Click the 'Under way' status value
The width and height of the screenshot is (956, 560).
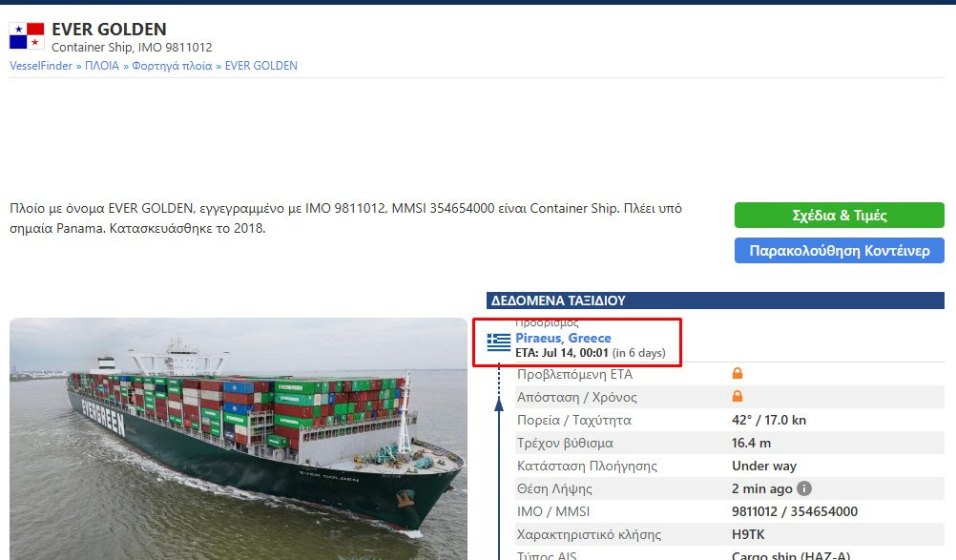point(764,467)
